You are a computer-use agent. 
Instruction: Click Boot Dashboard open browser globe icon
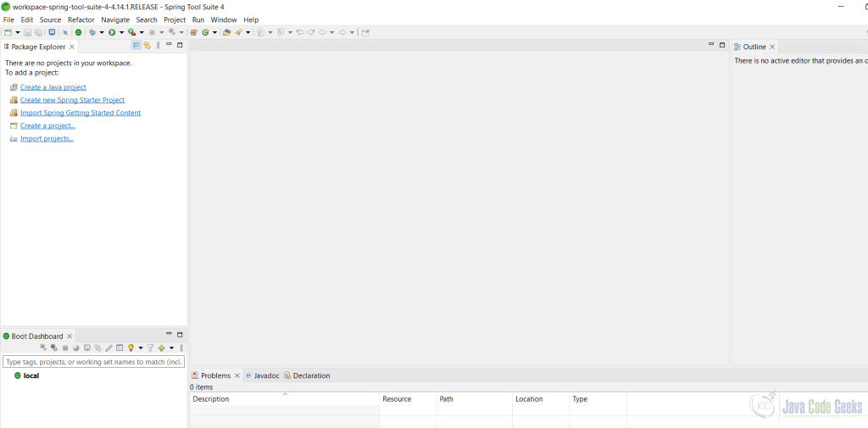[x=75, y=347]
